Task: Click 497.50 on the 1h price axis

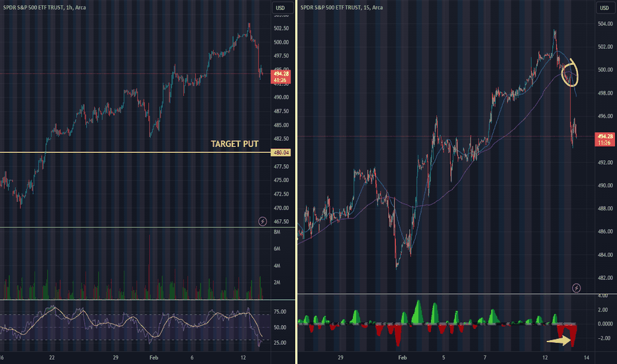Action: tap(281, 56)
